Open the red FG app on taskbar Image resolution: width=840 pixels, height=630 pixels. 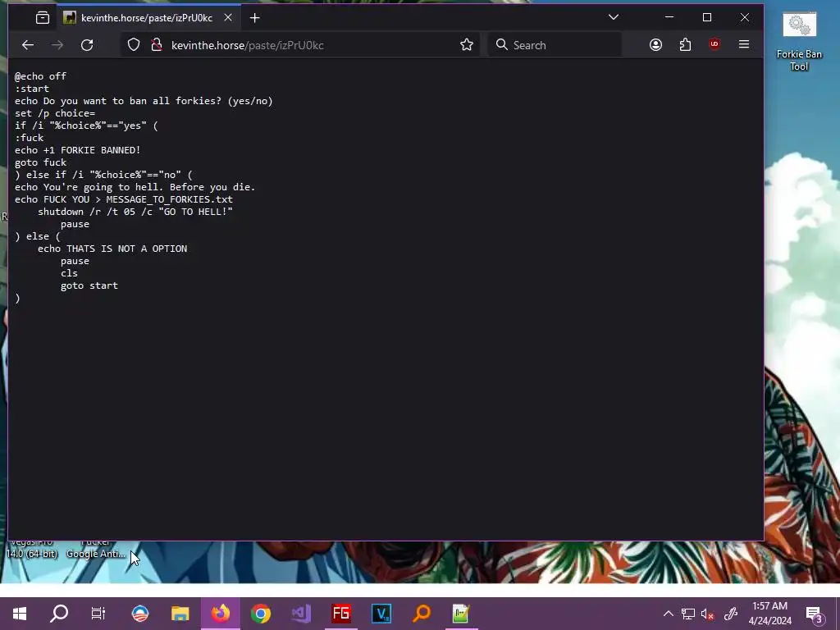[x=341, y=614]
